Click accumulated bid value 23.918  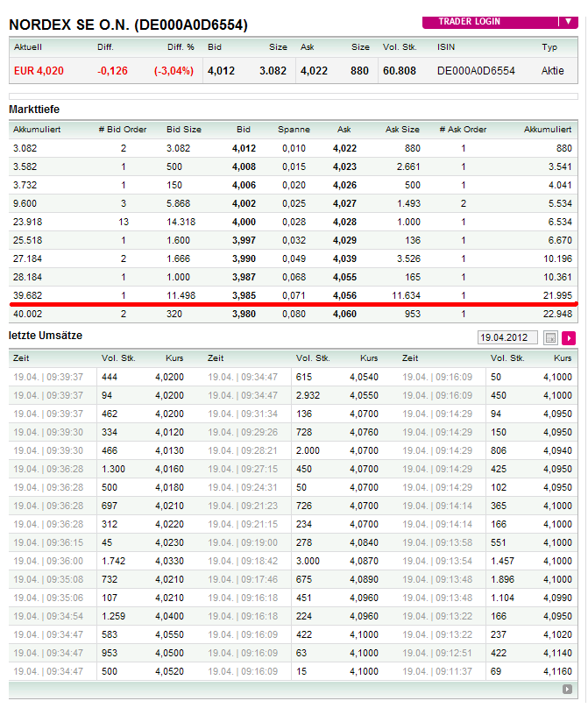27,223
